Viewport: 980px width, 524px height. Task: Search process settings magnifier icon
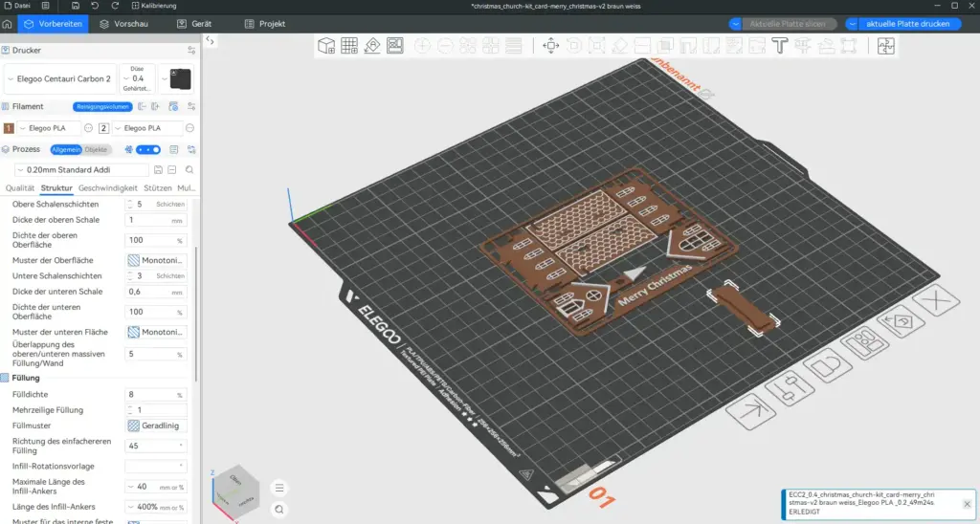point(189,170)
